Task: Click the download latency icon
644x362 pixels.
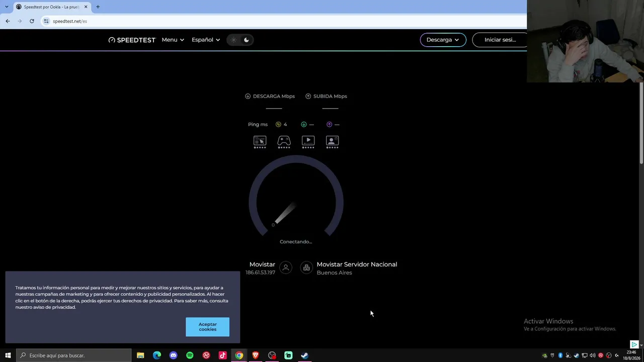Action: click(304, 124)
